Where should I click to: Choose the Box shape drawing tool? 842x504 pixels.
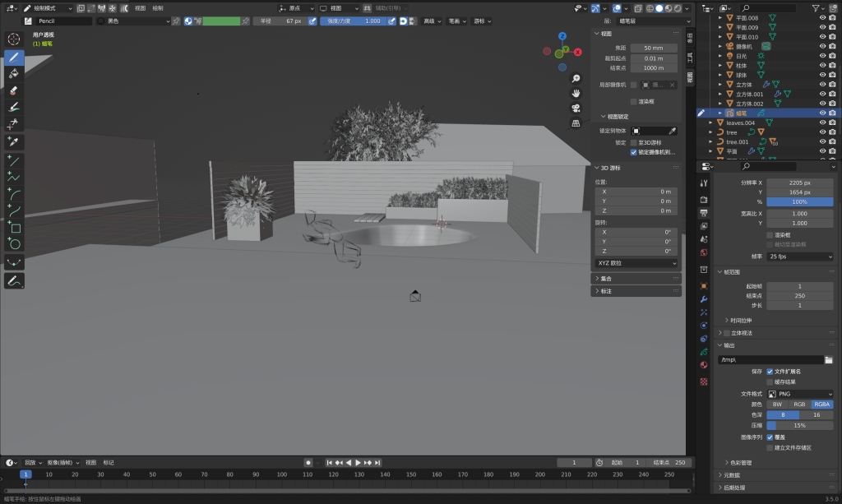(x=14, y=228)
